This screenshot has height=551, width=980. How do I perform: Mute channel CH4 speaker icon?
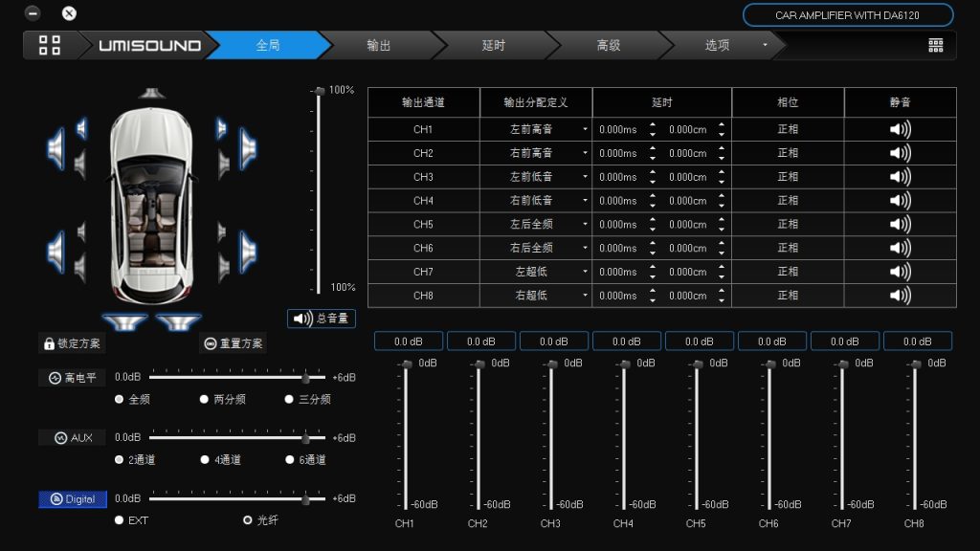point(900,201)
